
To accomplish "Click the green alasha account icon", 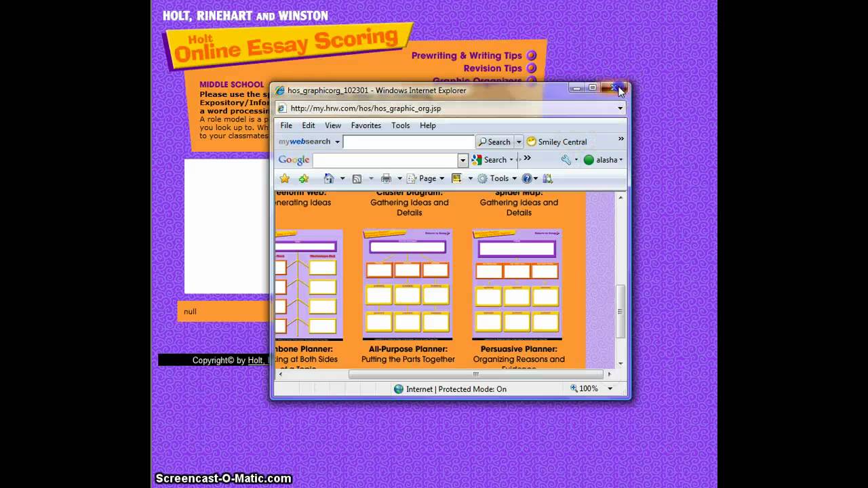I will click(589, 160).
